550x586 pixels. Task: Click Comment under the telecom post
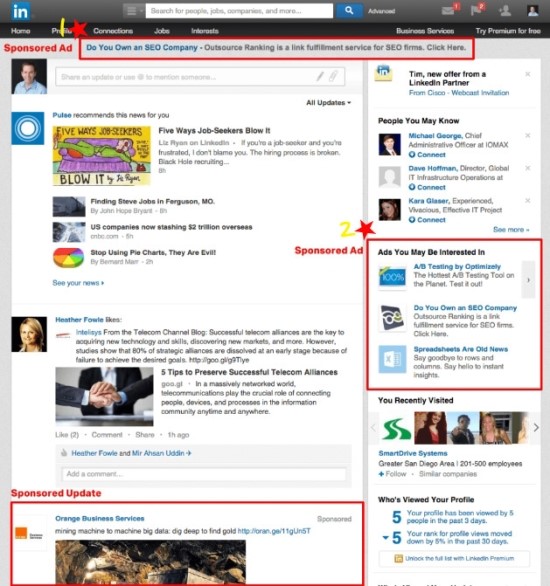[107, 435]
